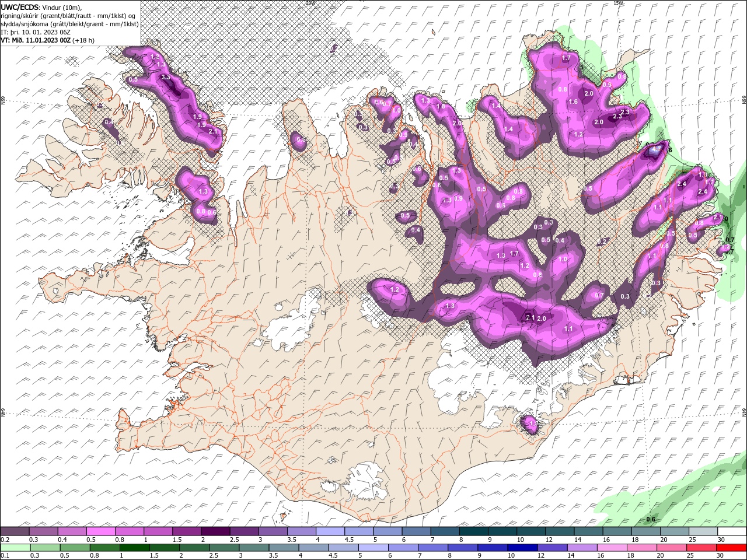This screenshot has height=560, width=747.
Task: Select the 'Vindur (10m)' header text
Action: [x=62, y=6]
